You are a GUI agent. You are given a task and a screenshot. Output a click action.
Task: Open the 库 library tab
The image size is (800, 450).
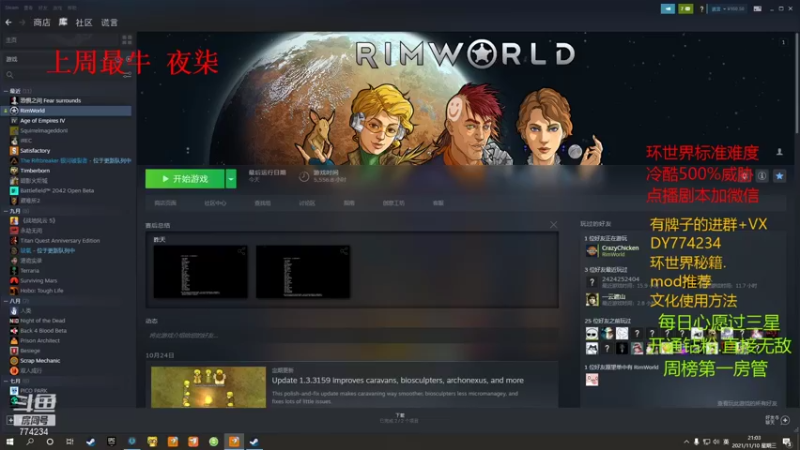(x=63, y=22)
